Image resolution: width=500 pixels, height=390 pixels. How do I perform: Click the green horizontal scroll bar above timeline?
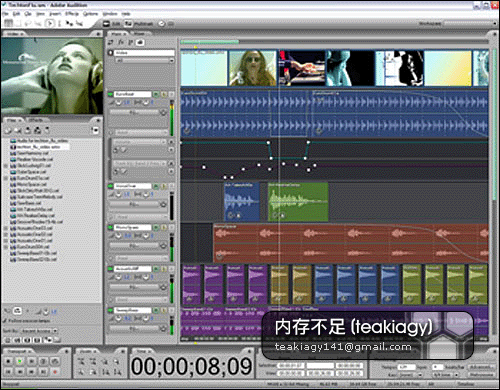210,42
